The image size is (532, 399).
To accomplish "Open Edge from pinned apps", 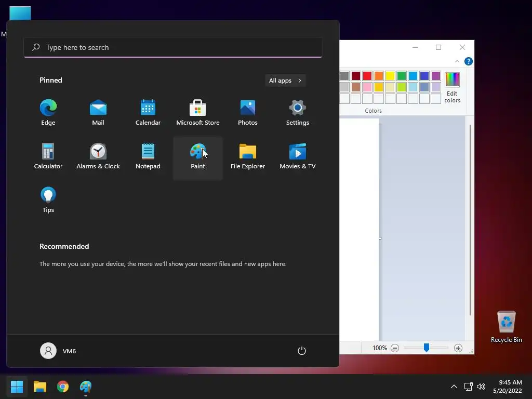I will 48,113.
